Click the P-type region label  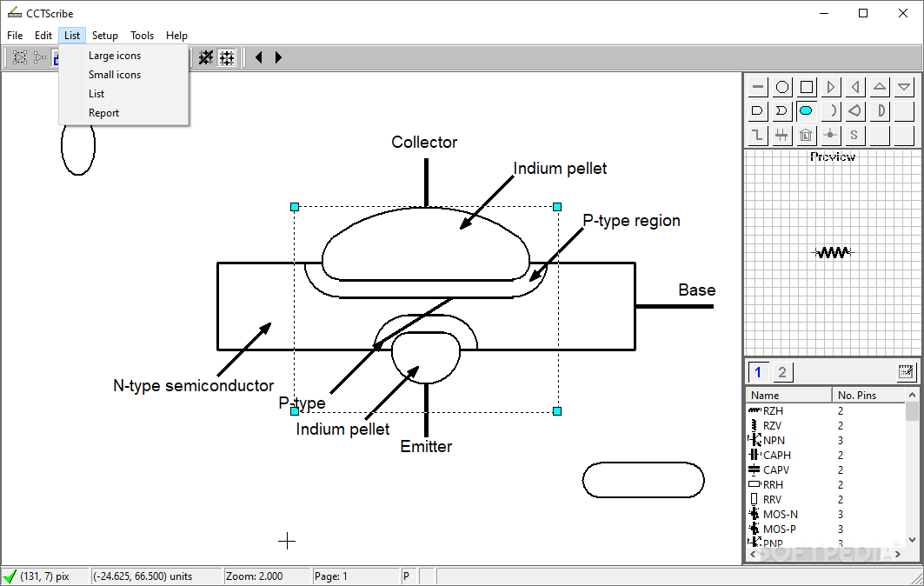631,221
